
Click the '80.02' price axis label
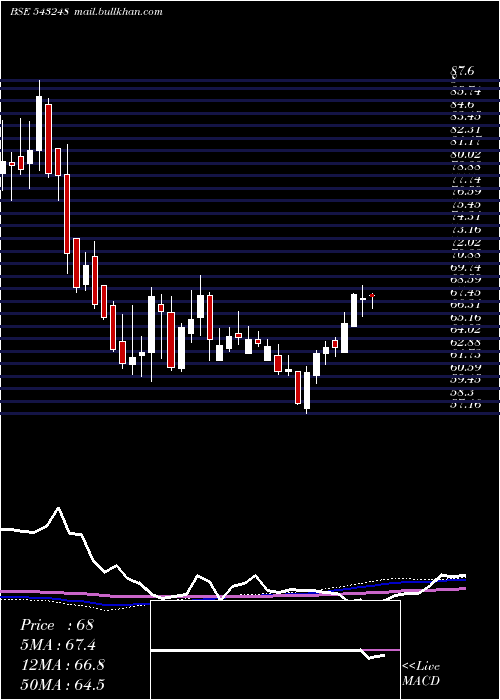tap(466, 155)
